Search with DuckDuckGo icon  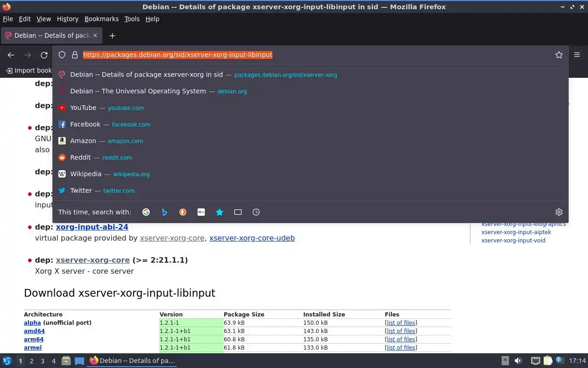(183, 212)
